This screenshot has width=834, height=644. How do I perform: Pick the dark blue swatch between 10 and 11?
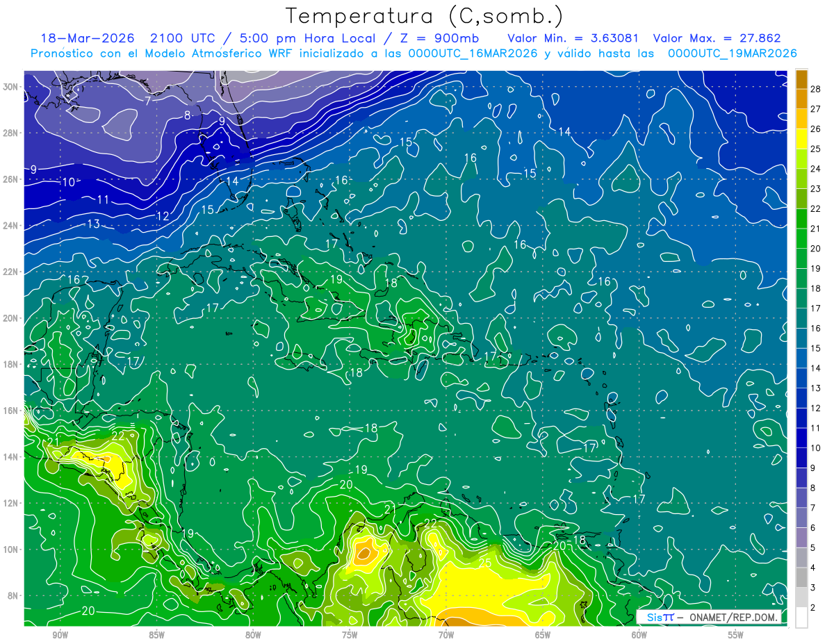point(801,438)
